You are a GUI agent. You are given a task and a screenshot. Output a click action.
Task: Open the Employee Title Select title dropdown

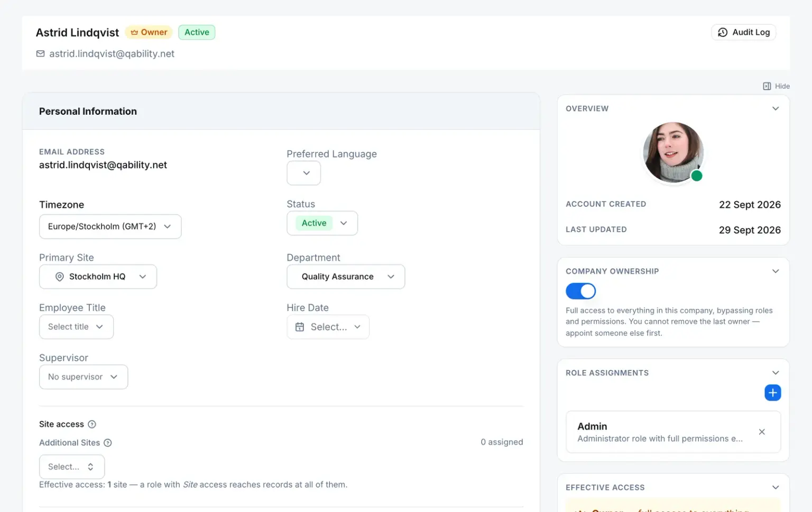coord(76,327)
